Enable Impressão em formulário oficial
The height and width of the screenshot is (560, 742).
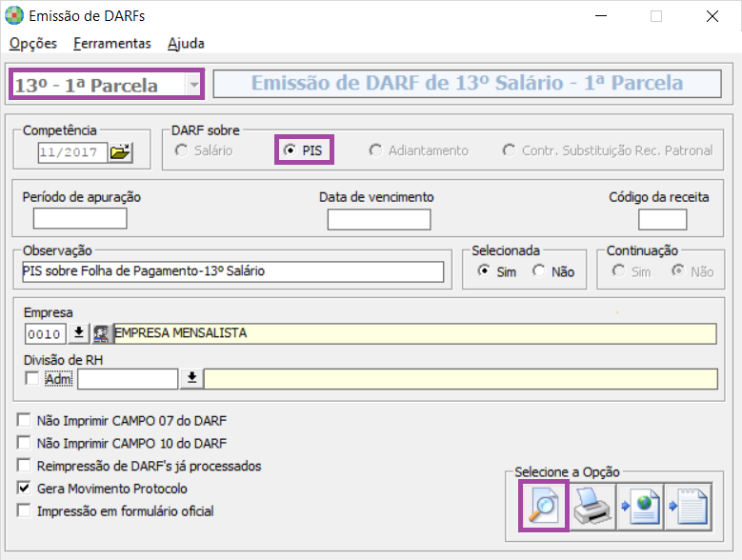tap(24, 511)
